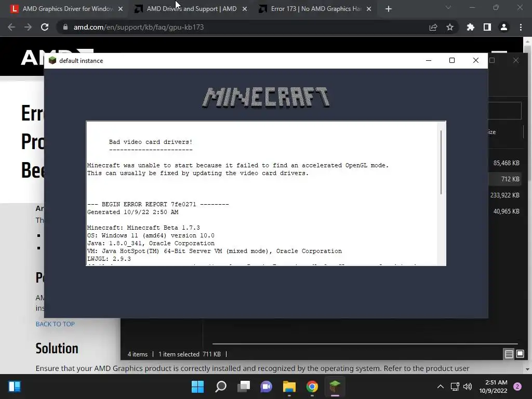Close the AMD Graphics Driver for Windows tab
This screenshot has width=532, height=399.
pos(121,9)
